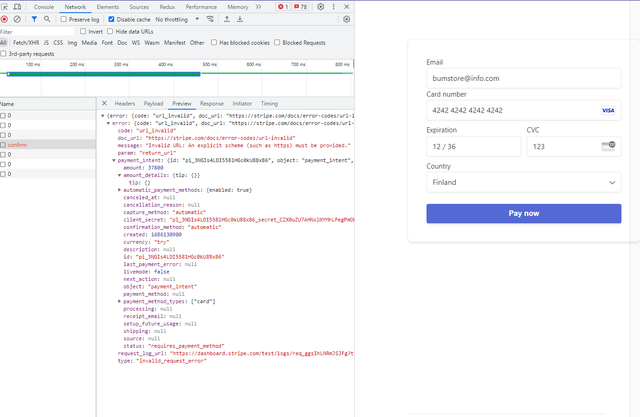Viewport: 640px width, 417px height.
Task: Open network search magnifier icon
Action: click(47, 19)
